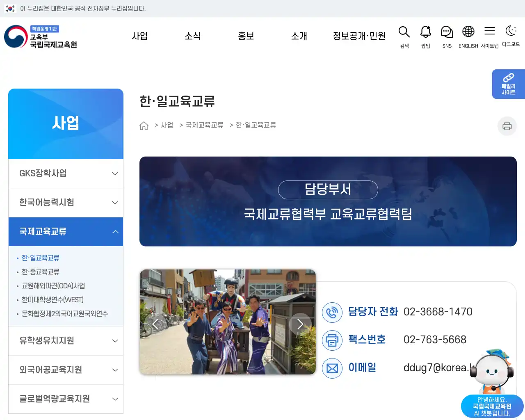The height and width of the screenshot is (420, 525).
Task: Click the fax number 02-763-5668
Action: [435, 340]
